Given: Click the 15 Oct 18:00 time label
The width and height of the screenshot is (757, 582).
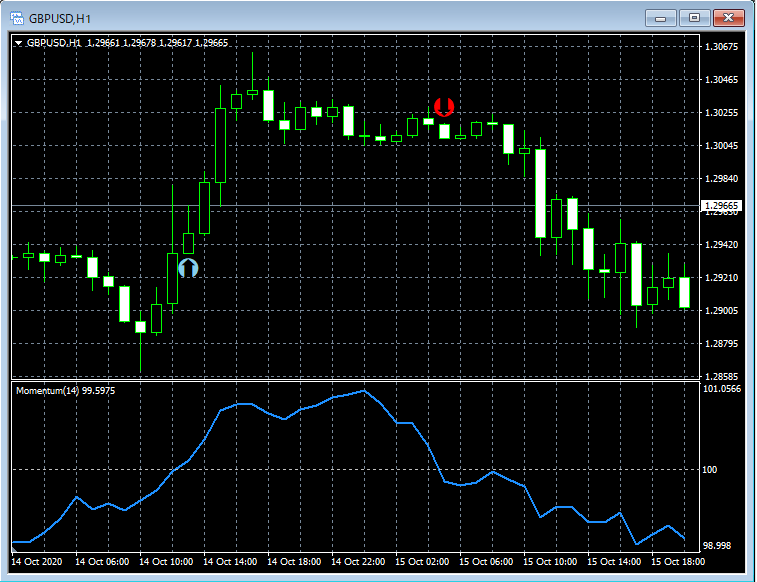Looking at the screenshot, I should (678, 562).
